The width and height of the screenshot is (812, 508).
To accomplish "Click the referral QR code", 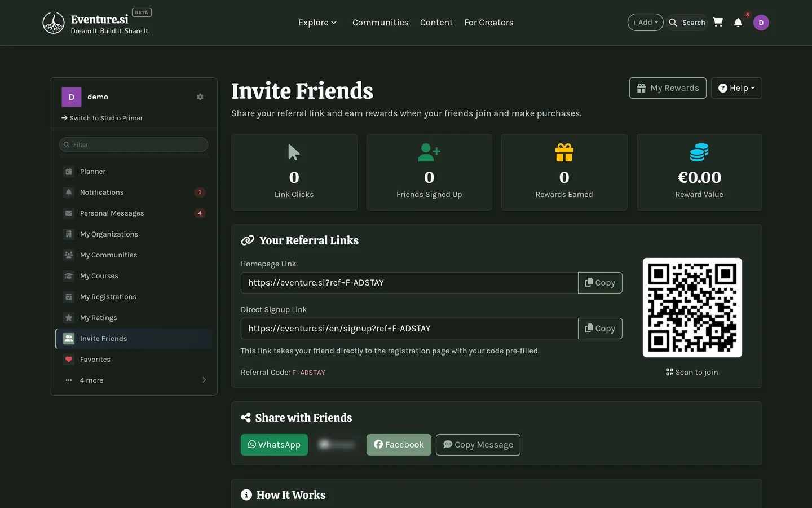I will click(692, 308).
